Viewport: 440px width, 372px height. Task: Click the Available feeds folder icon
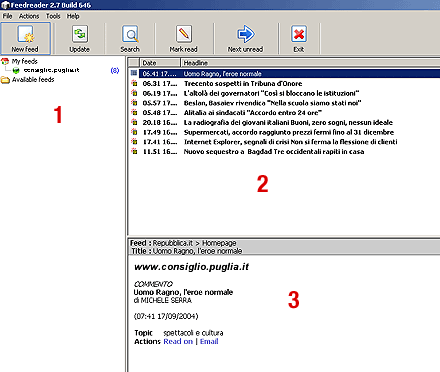click(5, 80)
